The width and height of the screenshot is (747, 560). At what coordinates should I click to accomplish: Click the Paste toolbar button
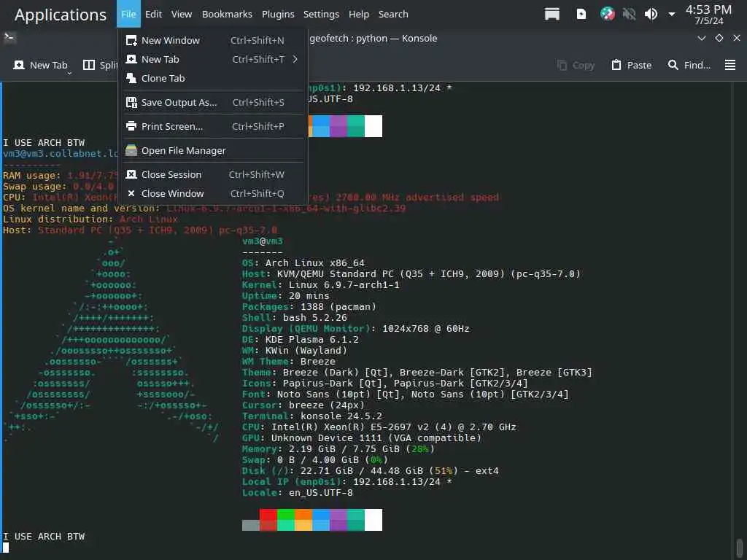(x=631, y=65)
